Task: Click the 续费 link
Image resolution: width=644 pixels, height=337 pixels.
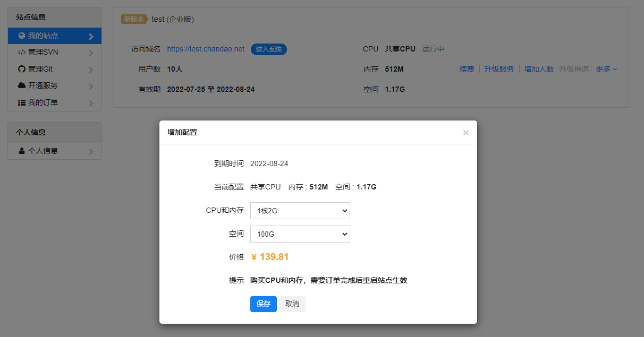Action: click(467, 69)
